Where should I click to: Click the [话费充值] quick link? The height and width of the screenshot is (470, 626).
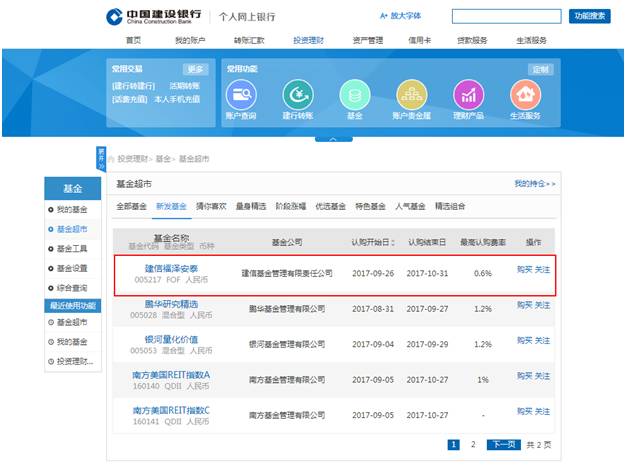pyautogui.click(x=130, y=99)
